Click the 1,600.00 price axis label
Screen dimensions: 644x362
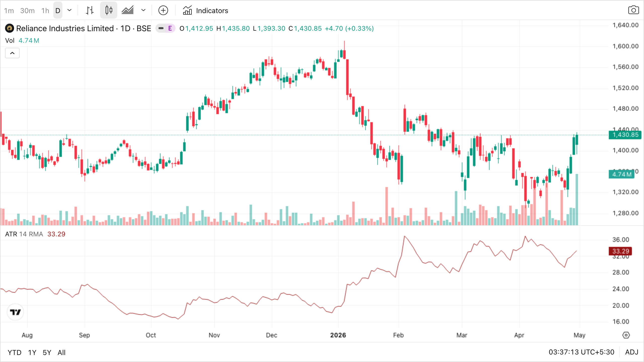625,46
